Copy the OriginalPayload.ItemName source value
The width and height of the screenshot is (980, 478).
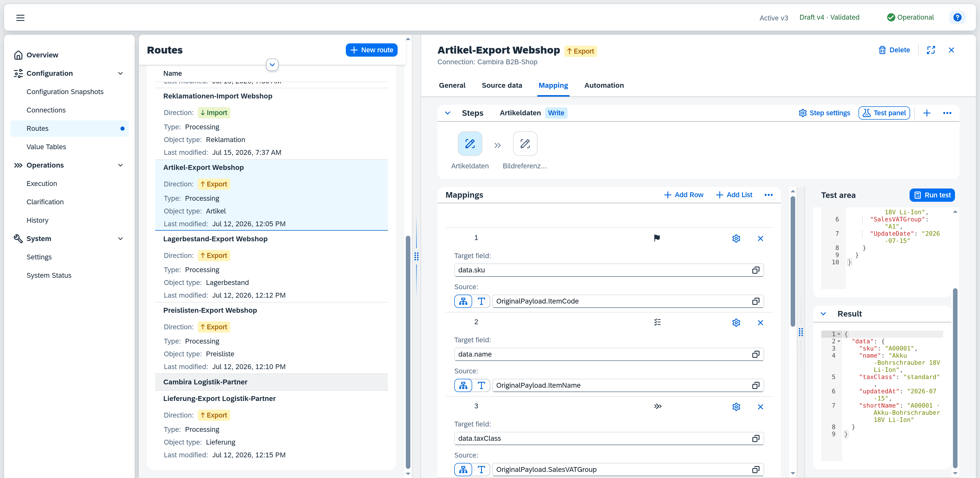click(x=755, y=385)
